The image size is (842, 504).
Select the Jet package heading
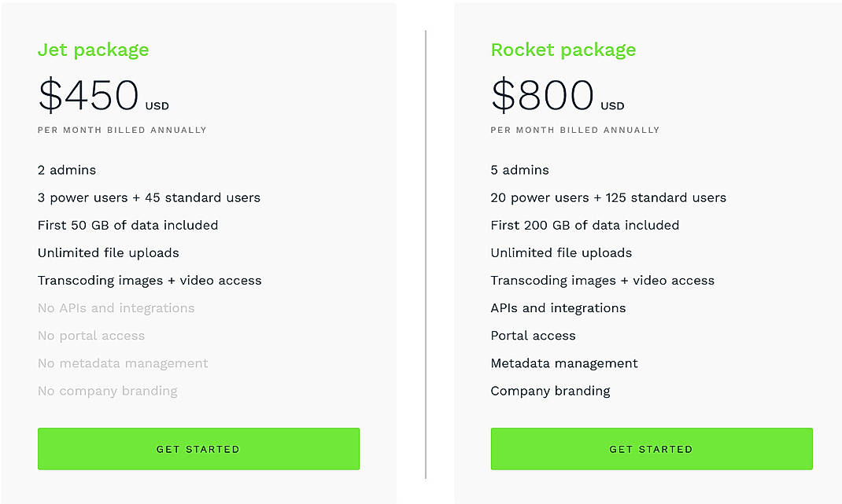pos(93,50)
